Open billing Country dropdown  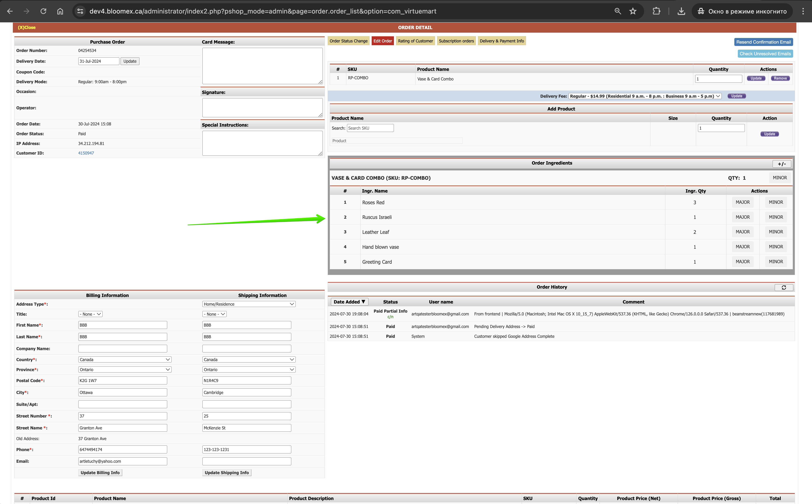[x=125, y=359]
